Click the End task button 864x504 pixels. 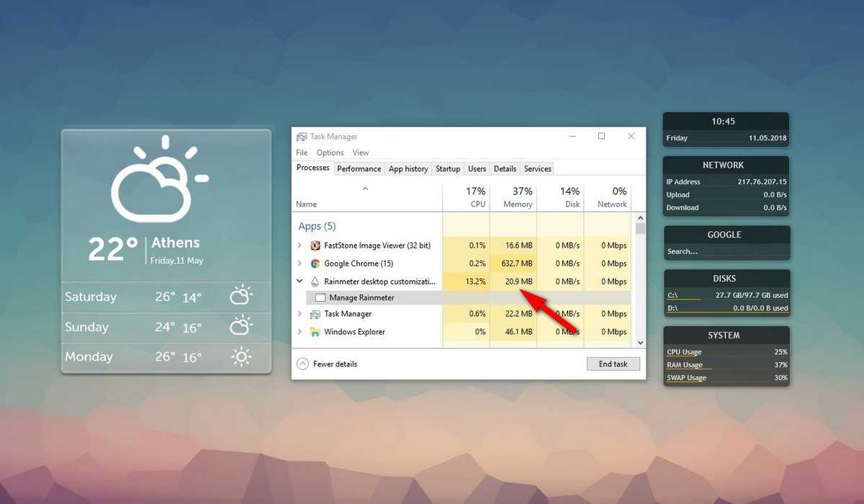point(613,364)
